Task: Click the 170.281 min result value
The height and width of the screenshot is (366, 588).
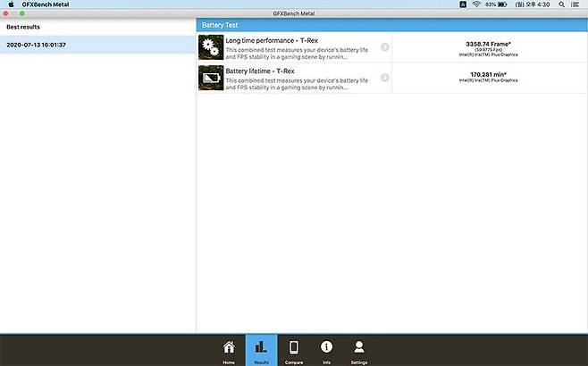Action: point(488,75)
